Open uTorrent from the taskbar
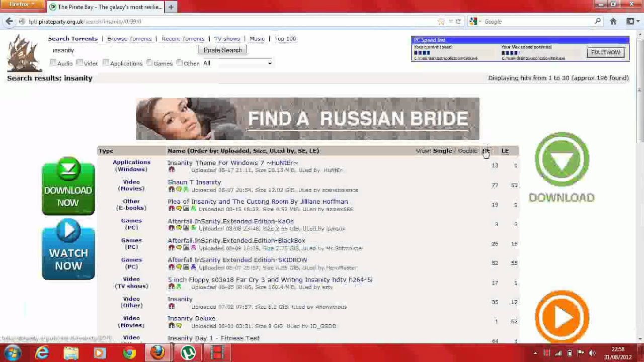 (x=188, y=353)
